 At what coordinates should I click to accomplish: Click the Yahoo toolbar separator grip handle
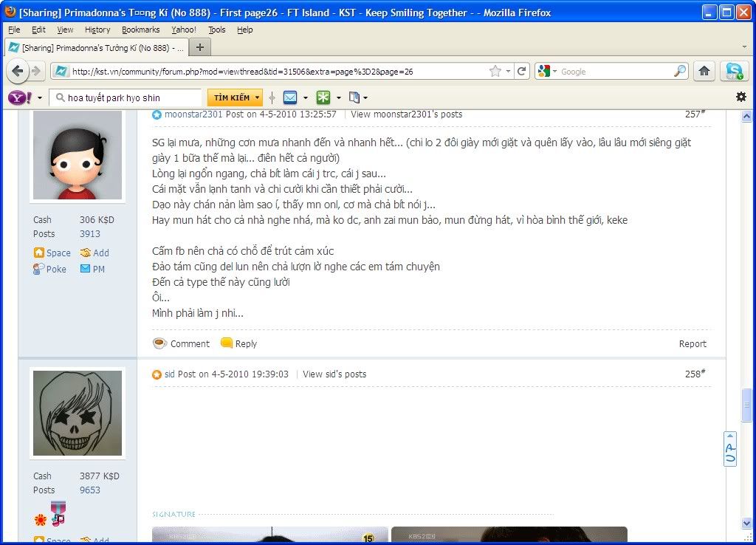(272, 98)
